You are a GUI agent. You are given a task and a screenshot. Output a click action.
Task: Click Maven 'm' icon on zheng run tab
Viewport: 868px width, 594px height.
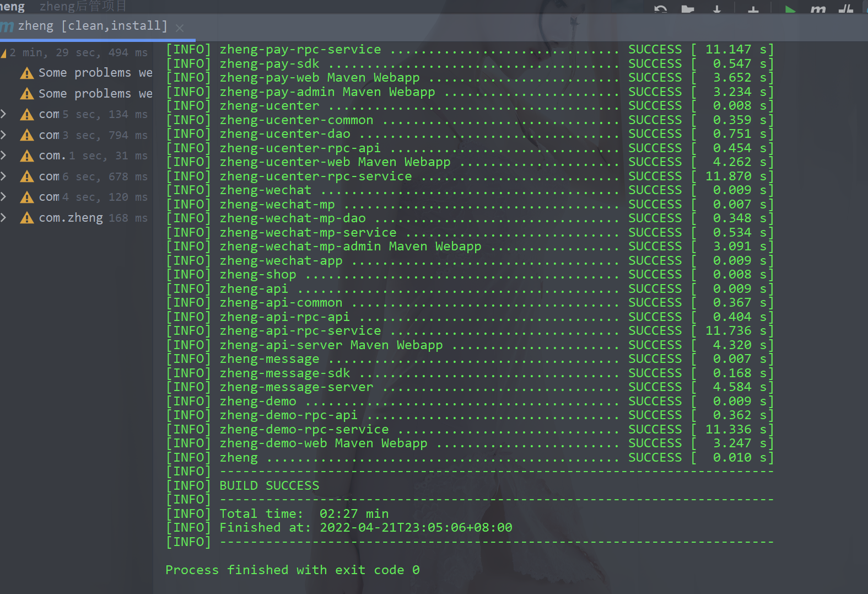pos(7,26)
